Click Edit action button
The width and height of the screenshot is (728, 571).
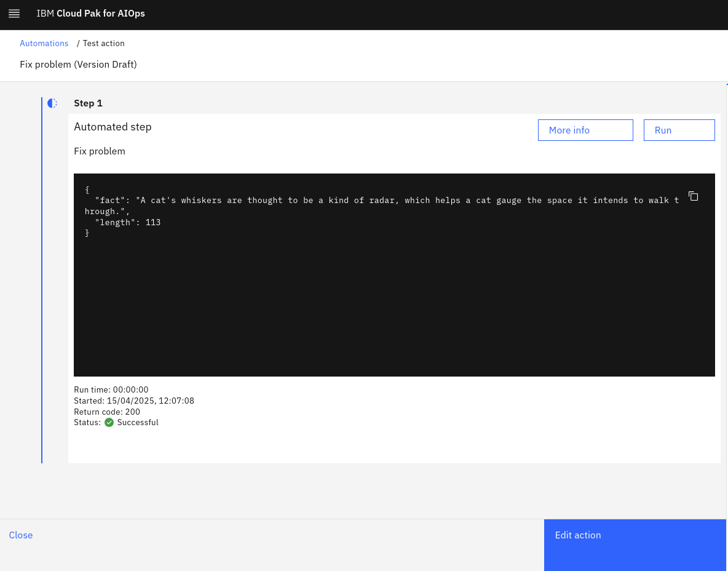(x=635, y=545)
